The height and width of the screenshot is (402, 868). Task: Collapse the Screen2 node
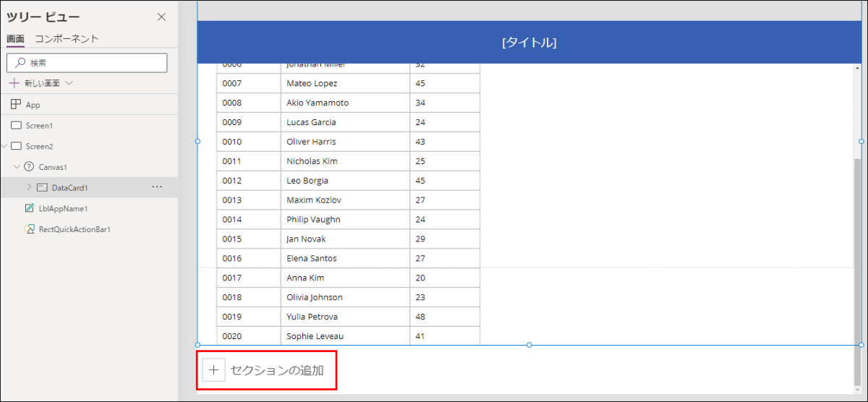(4, 146)
